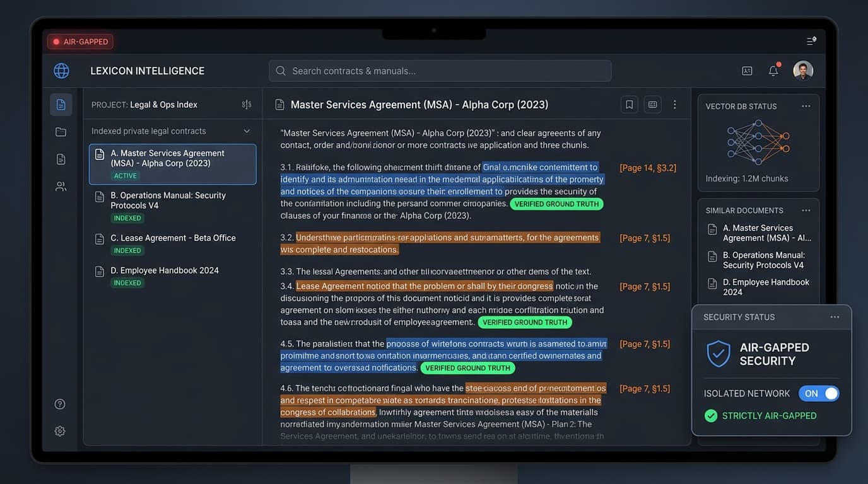The width and height of the screenshot is (868, 484).
Task: Click Strictly Air-Gapped status text
Action: [769, 416]
